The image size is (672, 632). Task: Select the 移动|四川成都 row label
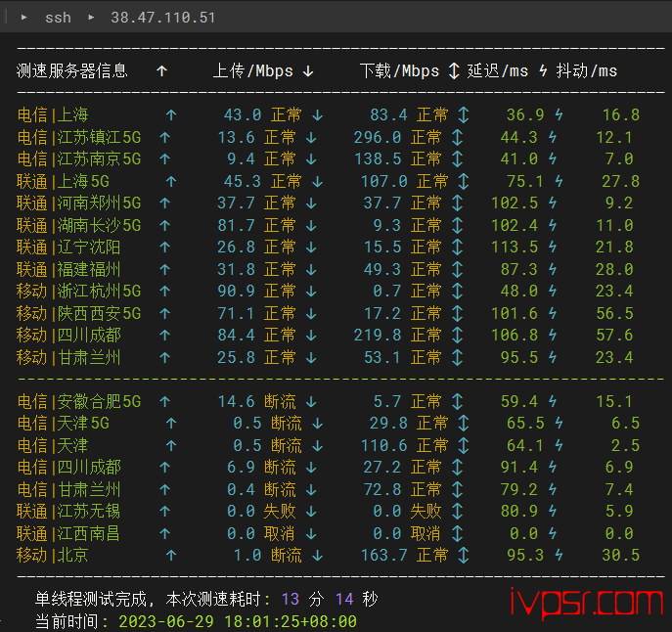tap(68, 336)
